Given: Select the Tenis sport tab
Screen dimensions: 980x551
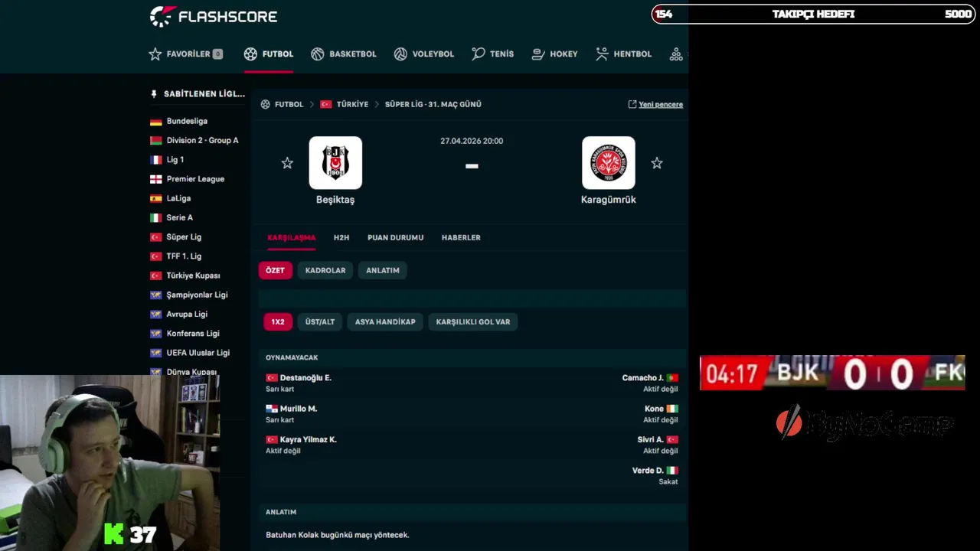Looking at the screenshot, I should 493,54.
